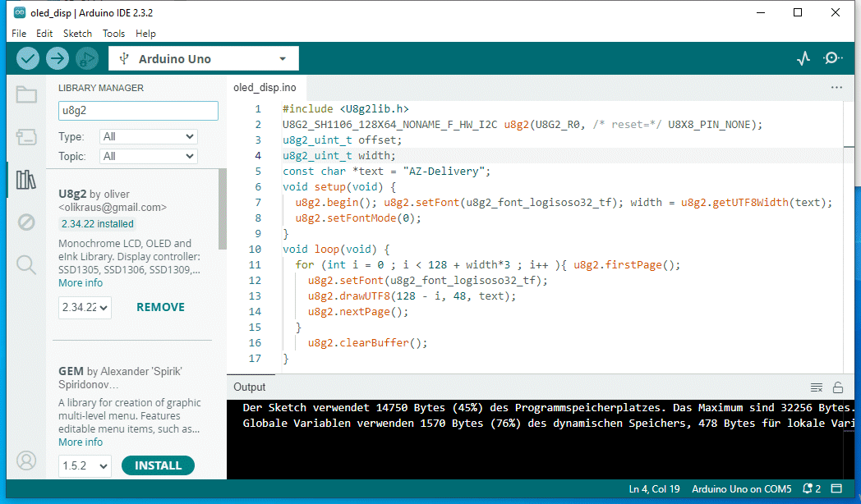Screen dimensions: 861x504
Task: Open the Arduino Uno board selector dropdown
Action: pos(204,58)
